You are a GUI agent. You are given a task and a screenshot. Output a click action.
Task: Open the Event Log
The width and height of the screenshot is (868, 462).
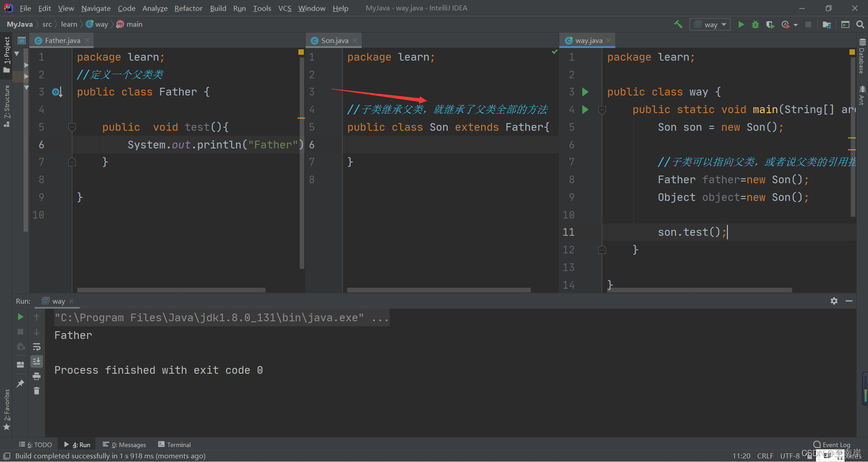pyautogui.click(x=832, y=445)
